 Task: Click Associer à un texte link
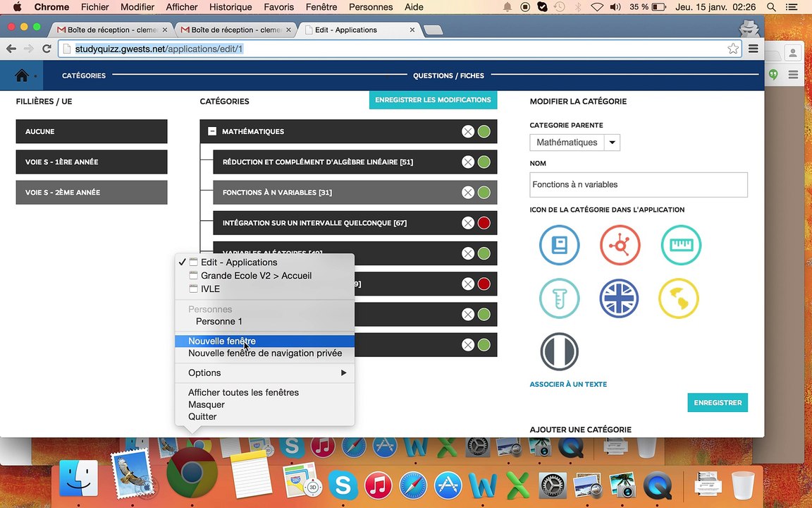[x=568, y=384]
